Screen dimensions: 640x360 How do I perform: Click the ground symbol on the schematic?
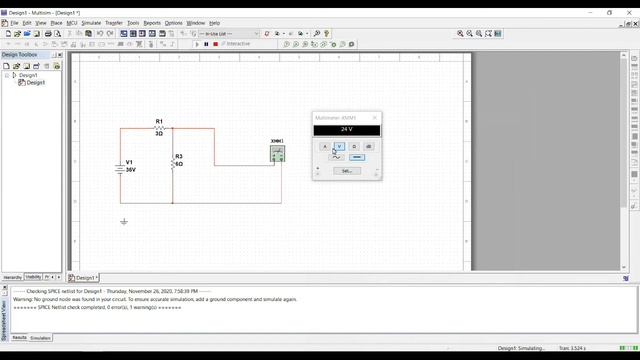point(124,222)
